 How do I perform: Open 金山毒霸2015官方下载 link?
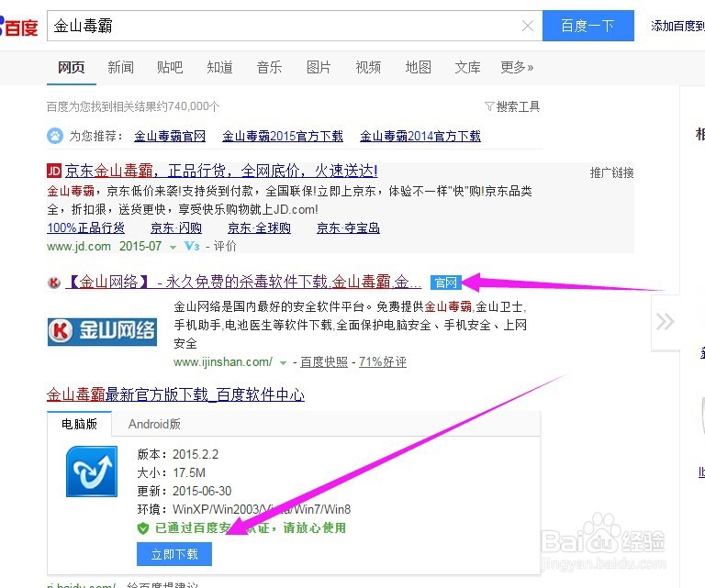283,136
